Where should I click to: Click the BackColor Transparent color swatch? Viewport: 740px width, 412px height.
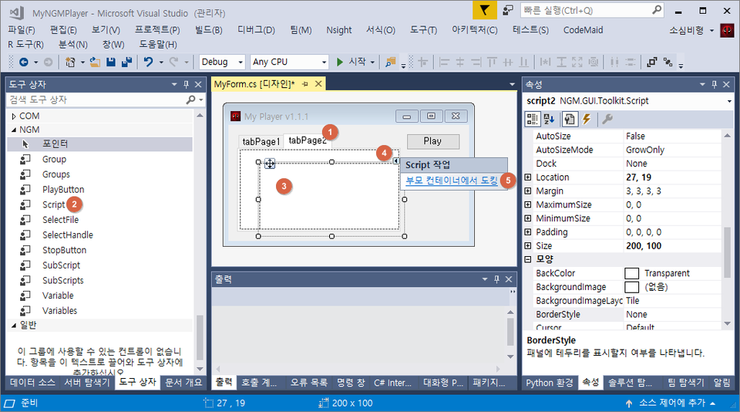coord(631,273)
